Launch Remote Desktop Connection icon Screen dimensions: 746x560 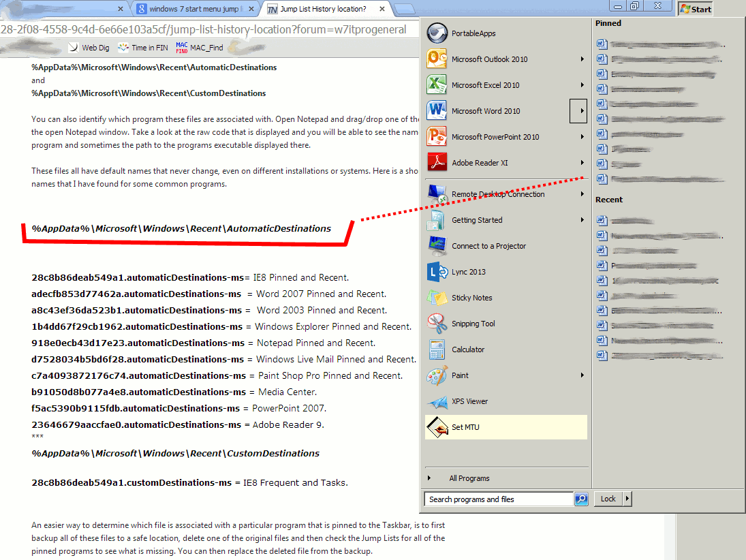437,194
